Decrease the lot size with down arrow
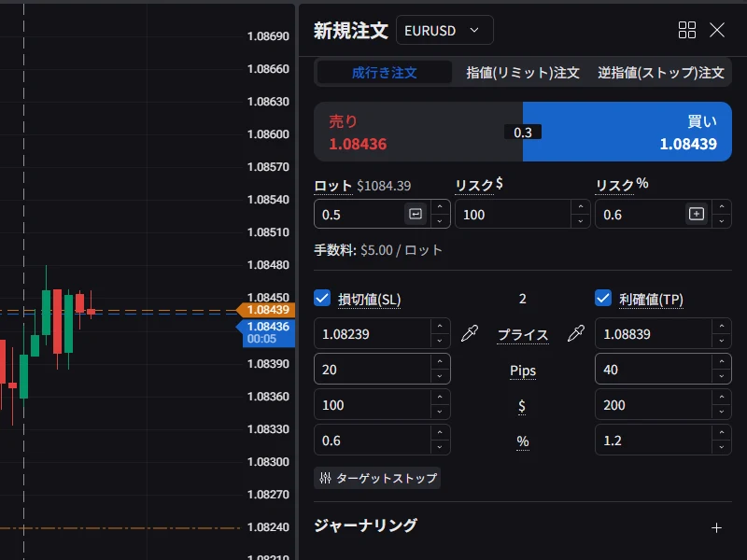The width and height of the screenshot is (747, 560). point(440,221)
